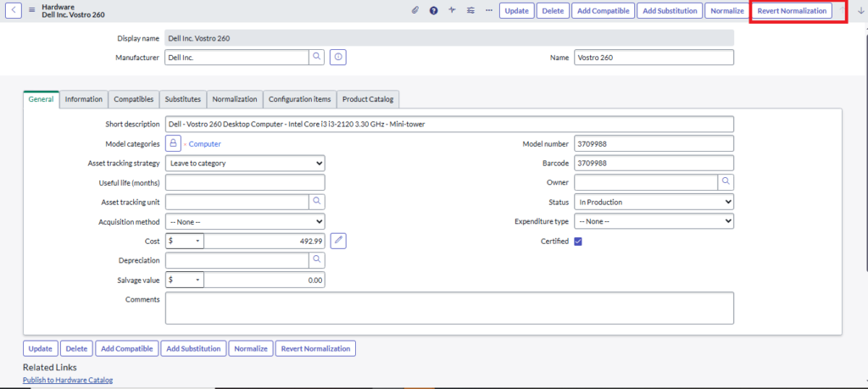Open the more options ellipsis menu

[x=488, y=10]
